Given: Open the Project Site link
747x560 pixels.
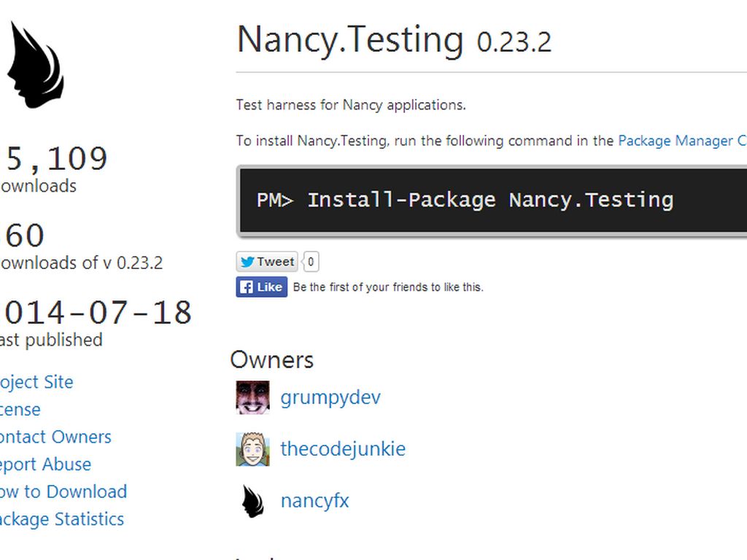Looking at the screenshot, I should [x=36, y=382].
